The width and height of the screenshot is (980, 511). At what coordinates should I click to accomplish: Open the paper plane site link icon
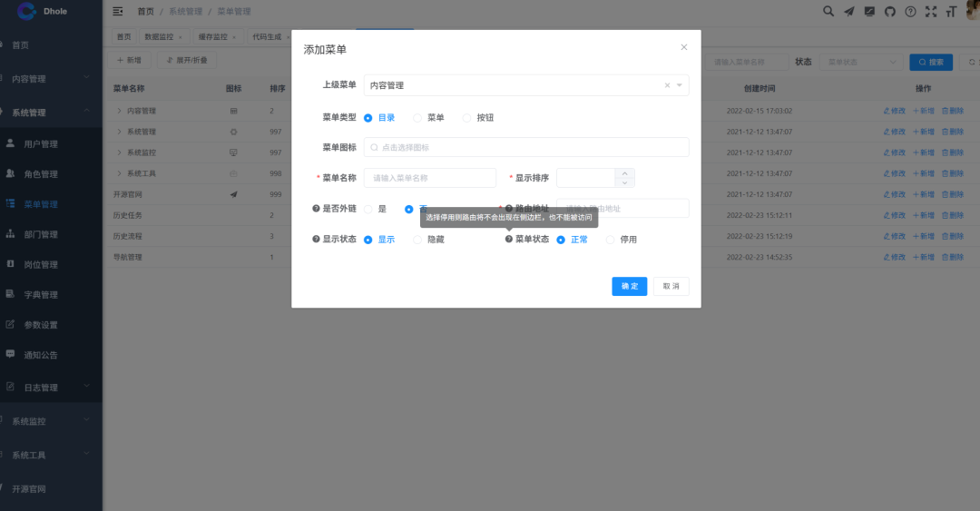click(x=848, y=11)
